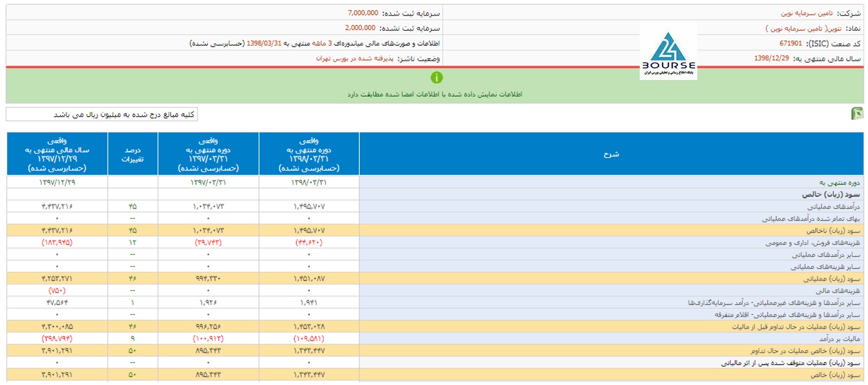Click the سایر هزینه‌های عملیاتی row label
Image resolution: width=868 pixels, height=385 pixels.
[x=825, y=267]
